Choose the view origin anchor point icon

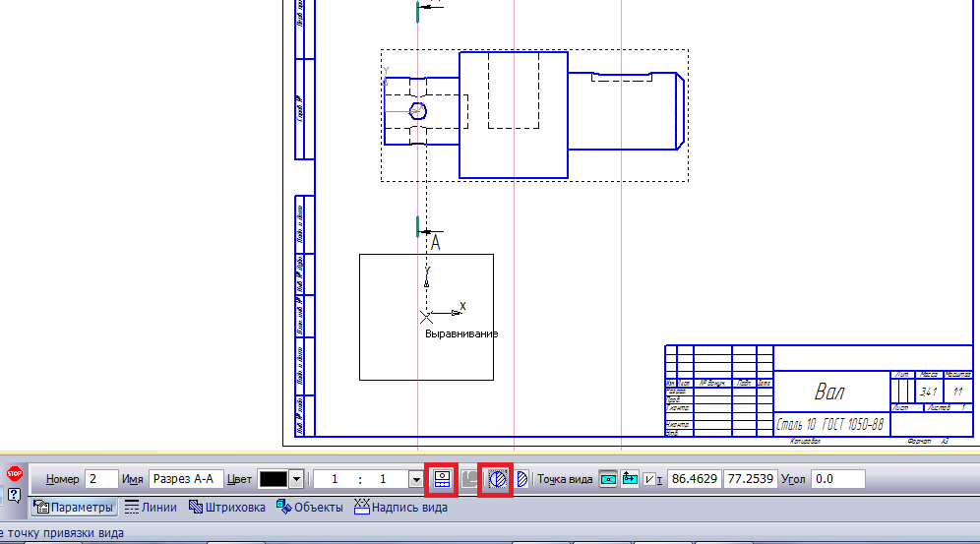coord(630,479)
